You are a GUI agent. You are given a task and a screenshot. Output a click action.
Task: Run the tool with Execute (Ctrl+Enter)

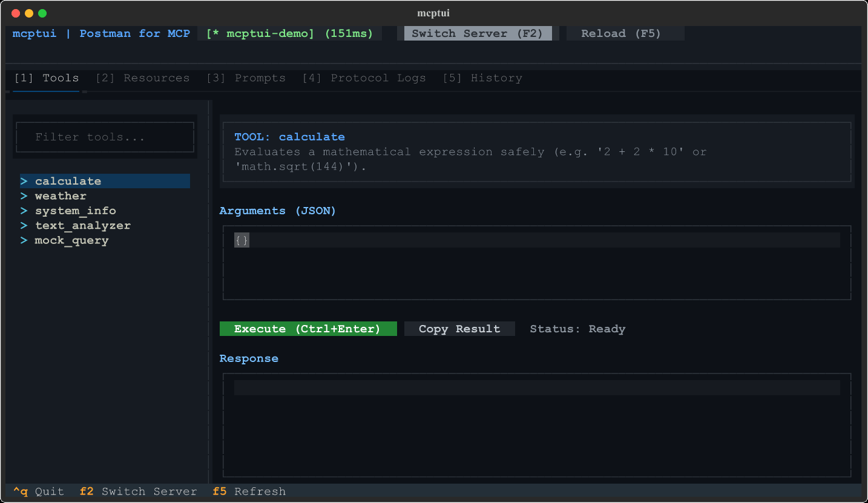pyautogui.click(x=308, y=329)
